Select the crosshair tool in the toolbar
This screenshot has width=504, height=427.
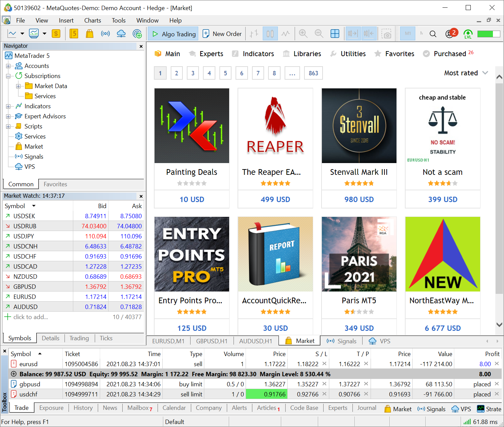254,34
